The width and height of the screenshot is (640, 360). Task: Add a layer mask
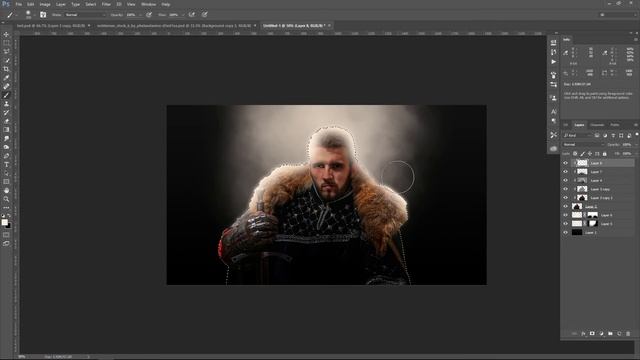(592, 334)
